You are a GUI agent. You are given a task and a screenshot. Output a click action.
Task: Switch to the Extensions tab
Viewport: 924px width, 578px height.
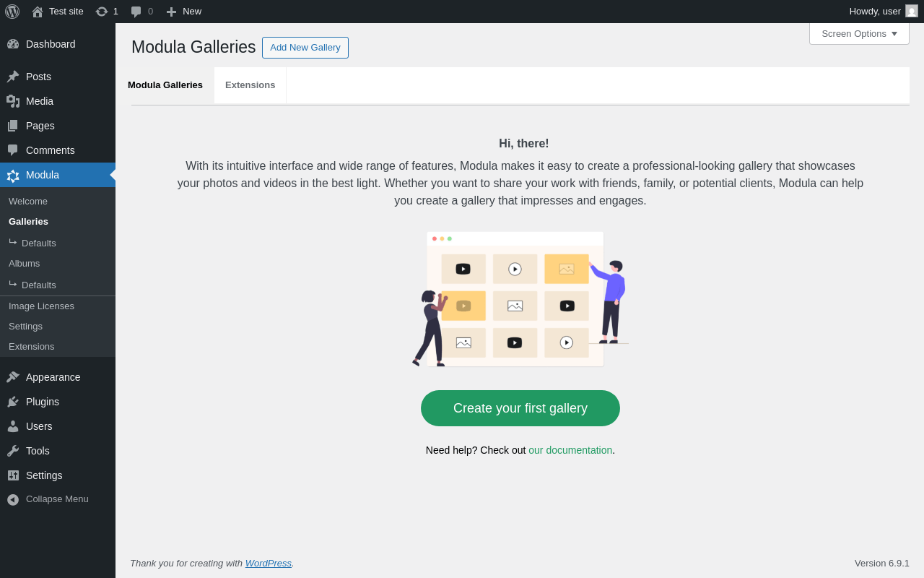[x=250, y=85]
